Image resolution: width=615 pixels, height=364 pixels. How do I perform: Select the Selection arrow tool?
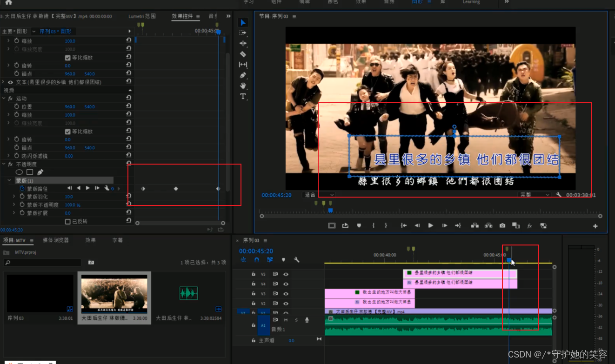click(243, 22)
